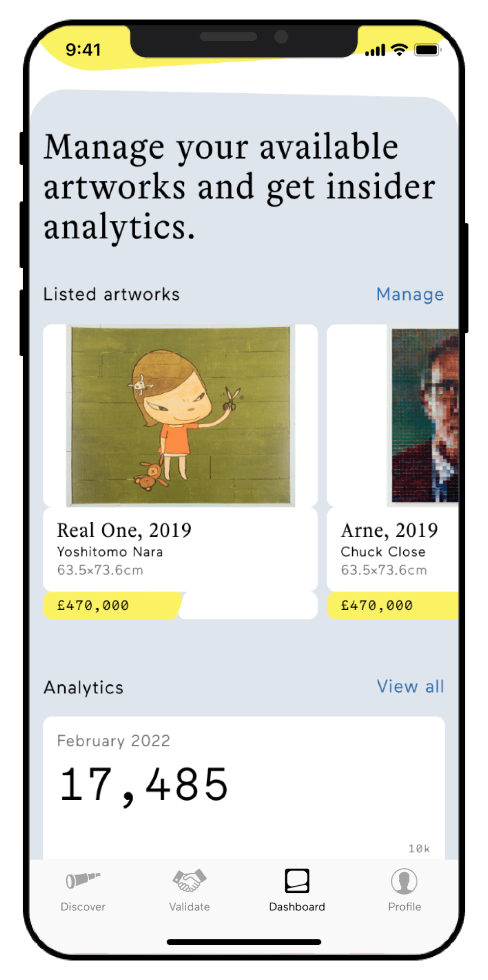Select the Profile tab label
Image resolution: width=488 pixels, height=980 pixels.
click(x=404, y=907)
